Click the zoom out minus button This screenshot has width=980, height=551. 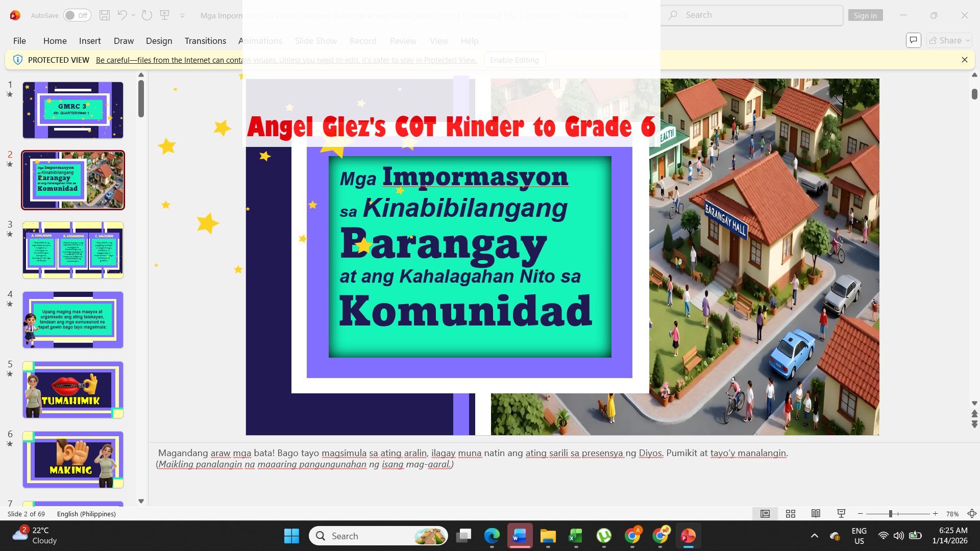pyautogui.click(x=861, y=514)
